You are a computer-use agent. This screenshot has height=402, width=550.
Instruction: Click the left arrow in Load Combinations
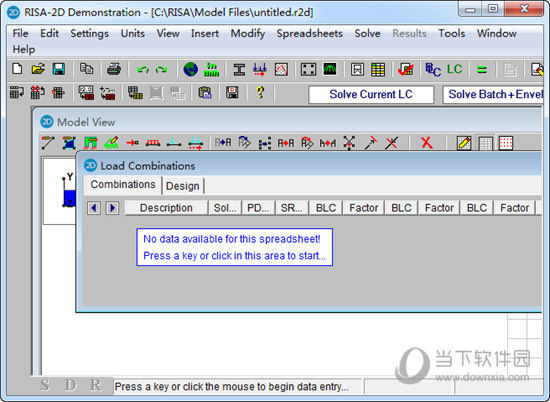click(x=94, y=208)
